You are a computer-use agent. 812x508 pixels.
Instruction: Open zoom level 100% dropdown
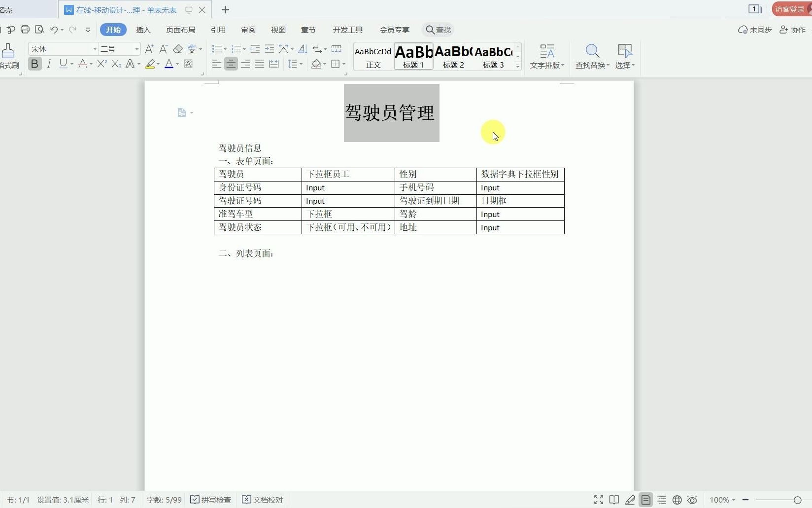pyautogui.click(x=722, y=500)
